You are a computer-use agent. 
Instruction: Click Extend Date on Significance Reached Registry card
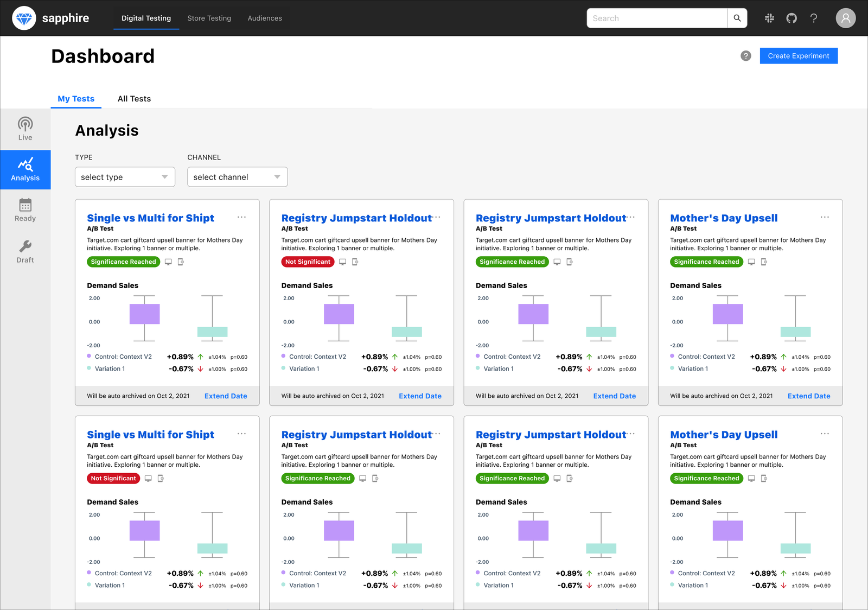coord(614,396)
